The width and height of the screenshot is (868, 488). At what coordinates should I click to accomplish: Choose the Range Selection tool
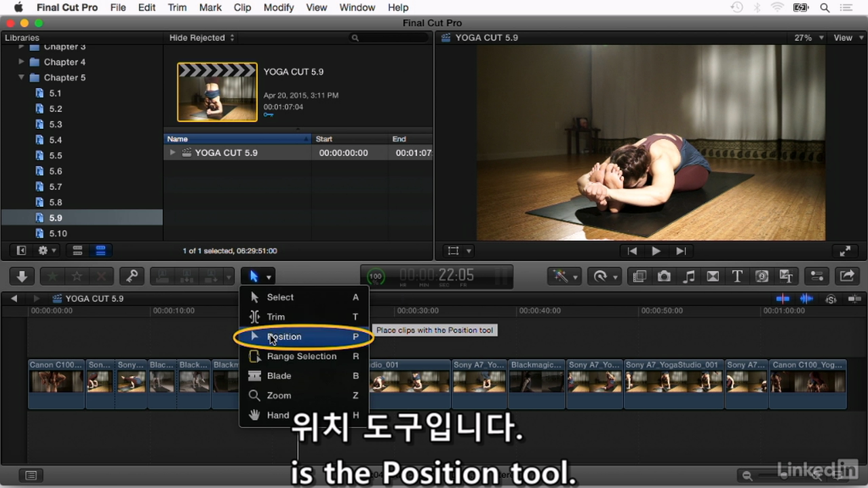click(304, 356)
